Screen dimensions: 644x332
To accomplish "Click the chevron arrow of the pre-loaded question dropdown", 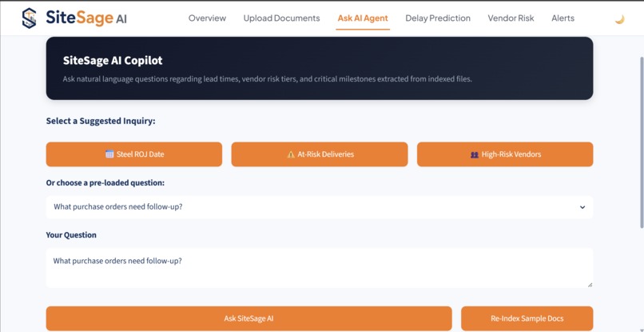I will tap(582, 207).
